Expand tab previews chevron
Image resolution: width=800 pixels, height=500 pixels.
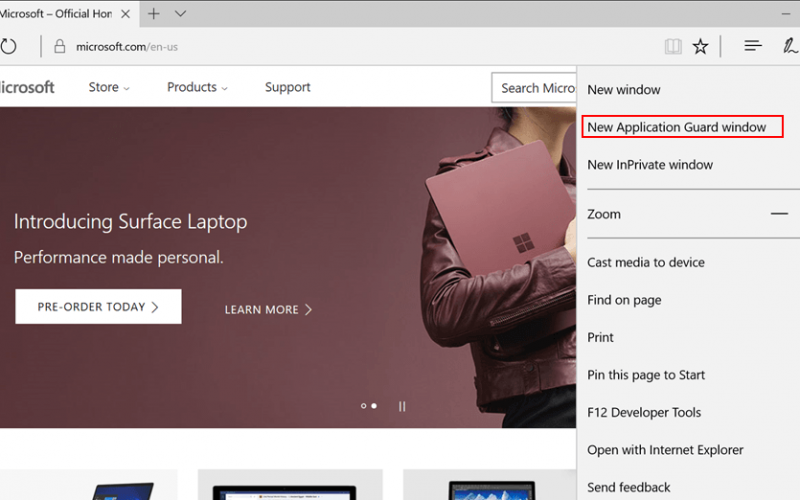pos(180,14)
